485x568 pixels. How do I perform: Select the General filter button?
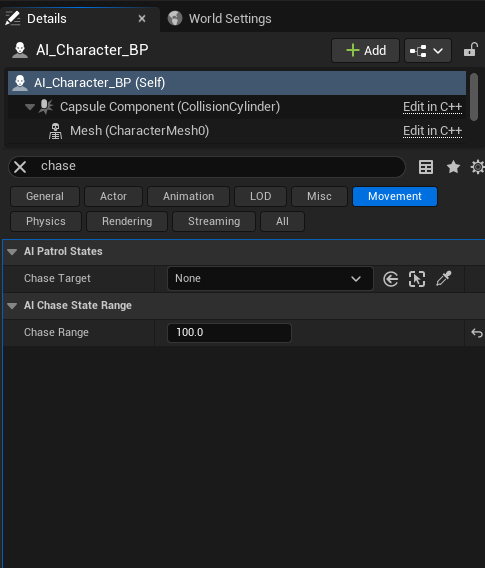tap(45, 196)
